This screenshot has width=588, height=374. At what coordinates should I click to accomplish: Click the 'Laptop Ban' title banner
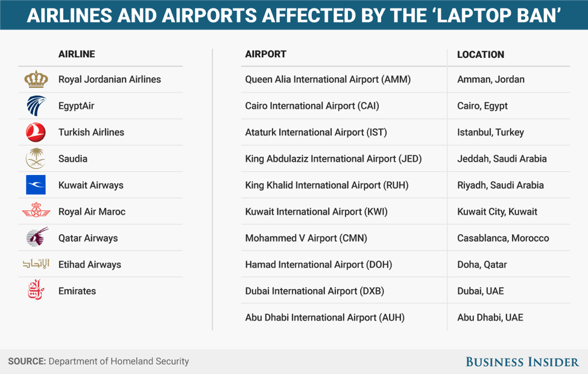click(x=294, y=15)
